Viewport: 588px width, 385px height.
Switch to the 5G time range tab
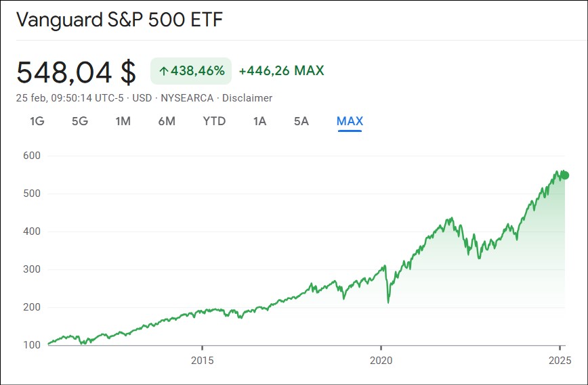point(80,121)
